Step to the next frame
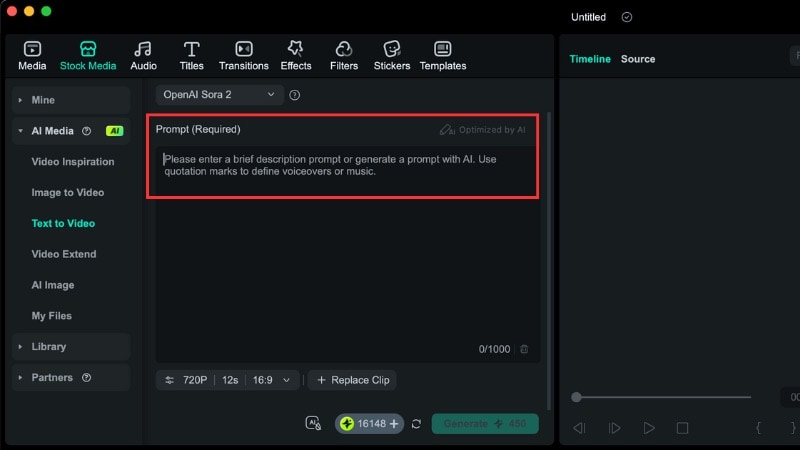 [x=614, y=428]
